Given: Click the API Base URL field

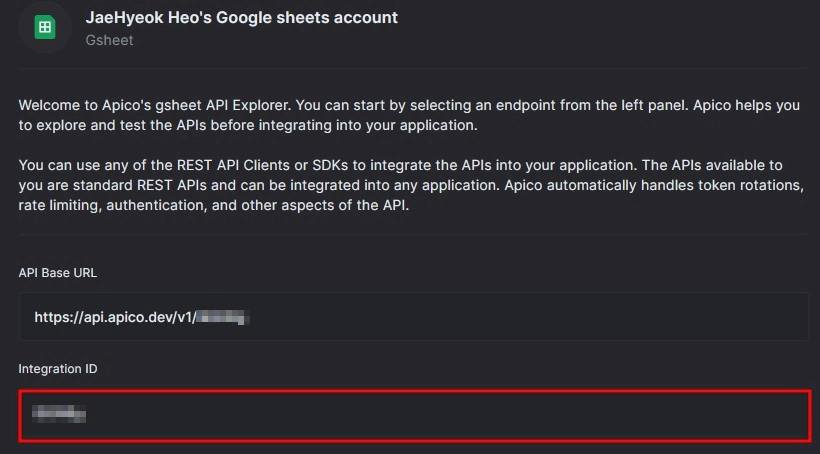Looking at the screenshot, I should pyautogui.click(x=414, y=317).
